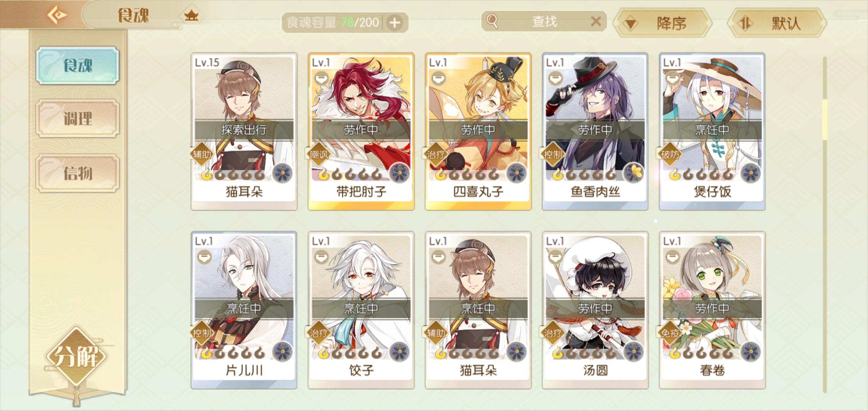This screenshot has height=411, width=868.
Task: Tap the blue flower badge on 春卷
Action: coord(750,351)
